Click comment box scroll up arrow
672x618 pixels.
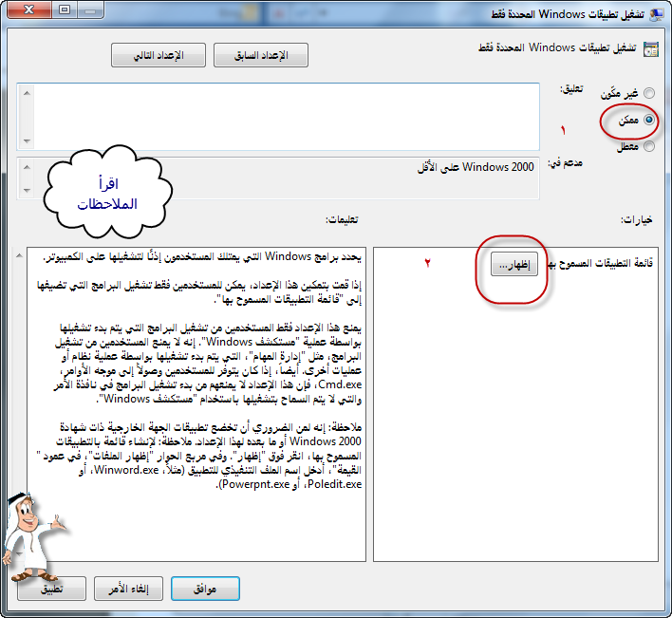coord(27,93)
